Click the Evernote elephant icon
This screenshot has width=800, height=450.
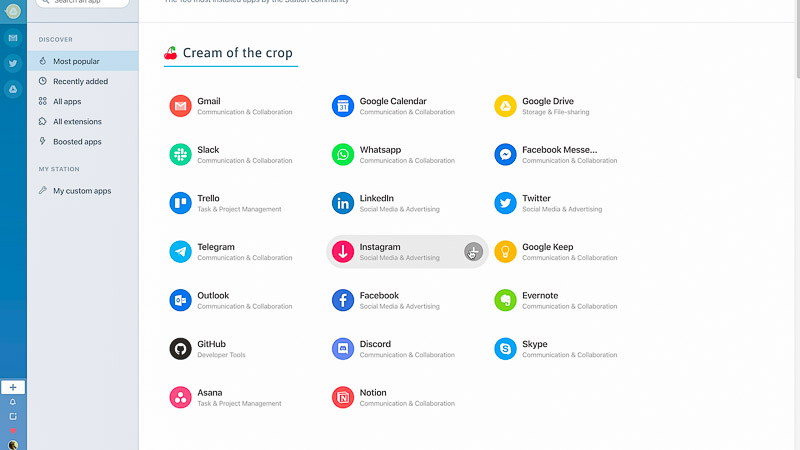click(505, 301)
